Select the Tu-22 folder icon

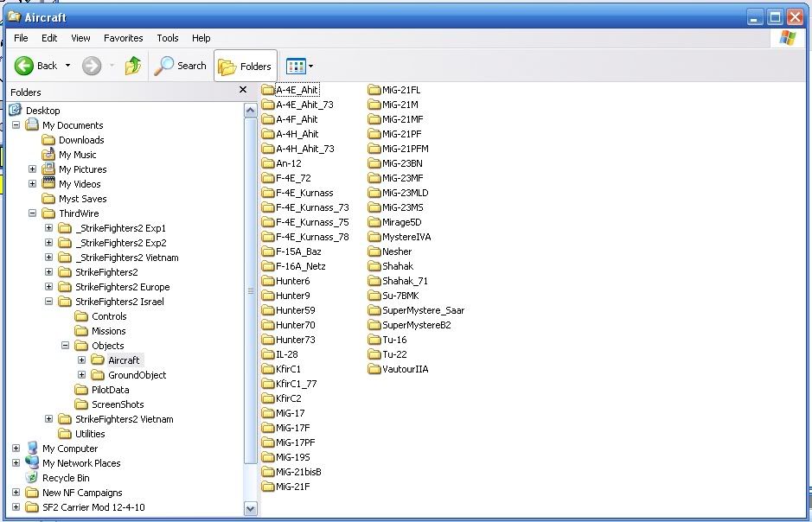pyautogui.click(x=374, y=353)
